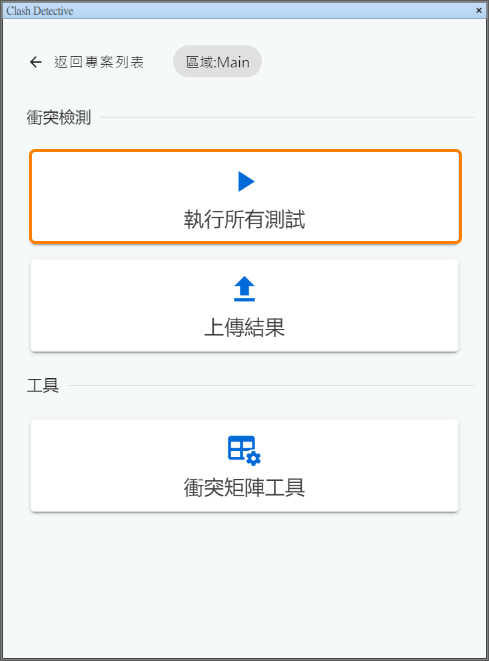Click the underline bar of upload icon
This screenshot has height=661, width=489.
[244, 300]
